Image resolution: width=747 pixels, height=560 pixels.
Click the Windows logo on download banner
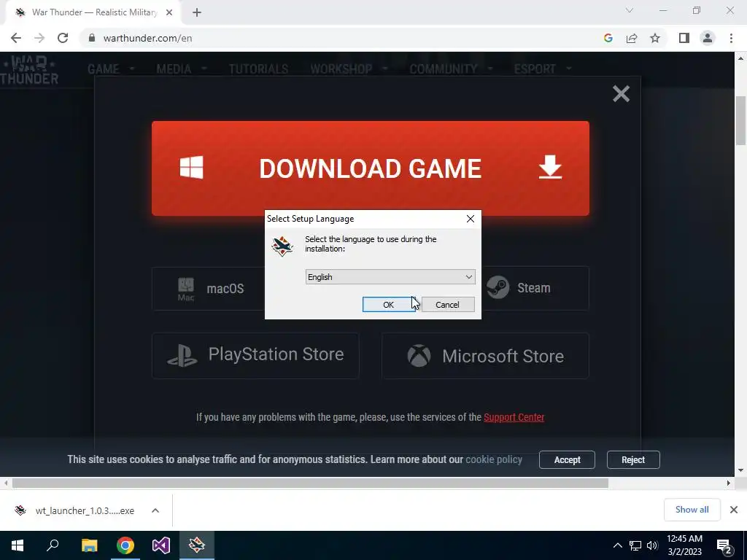click(x=192, y=167)
